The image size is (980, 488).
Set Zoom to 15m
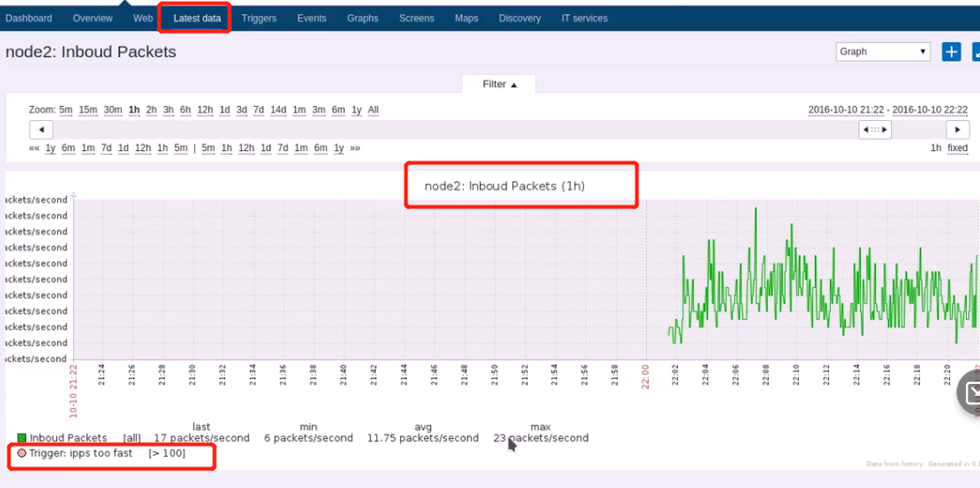click(x=88, y=110)
